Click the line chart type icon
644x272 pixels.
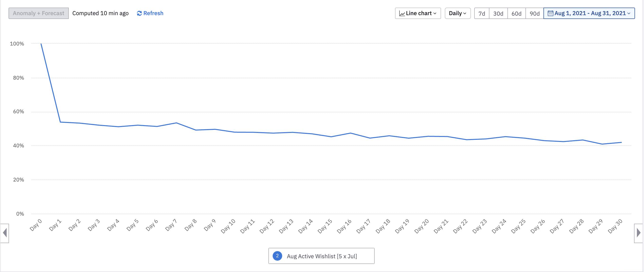click(x=402, y=14)
